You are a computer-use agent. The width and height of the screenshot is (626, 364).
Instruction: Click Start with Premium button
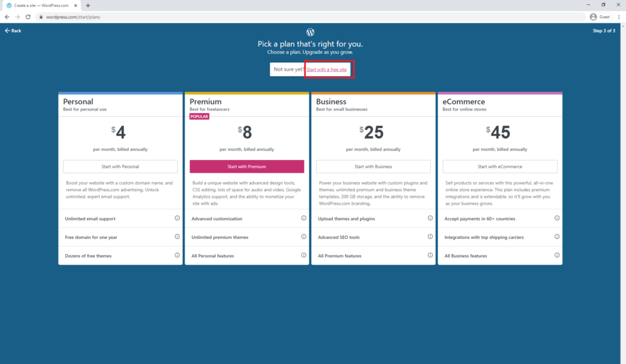point(247,167)
